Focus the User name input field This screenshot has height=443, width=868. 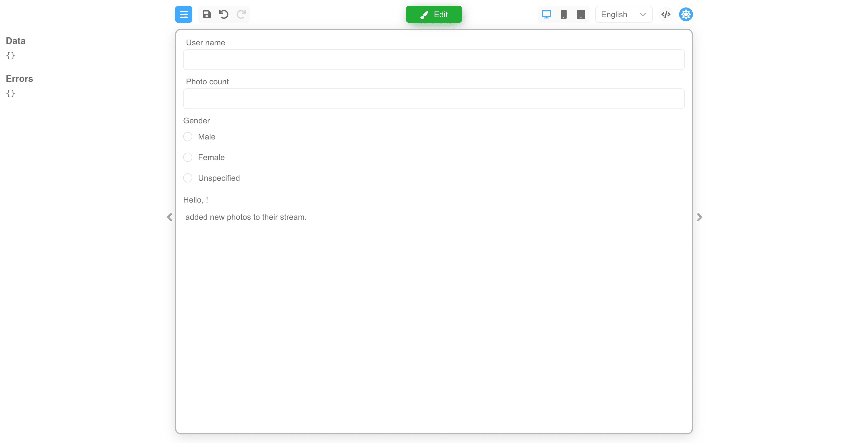tap(434, 60)
